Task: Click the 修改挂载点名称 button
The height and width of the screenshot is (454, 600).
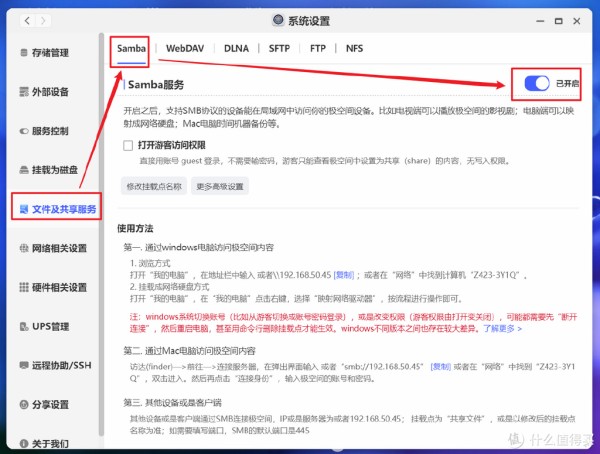Action: (x=154, y=187)
